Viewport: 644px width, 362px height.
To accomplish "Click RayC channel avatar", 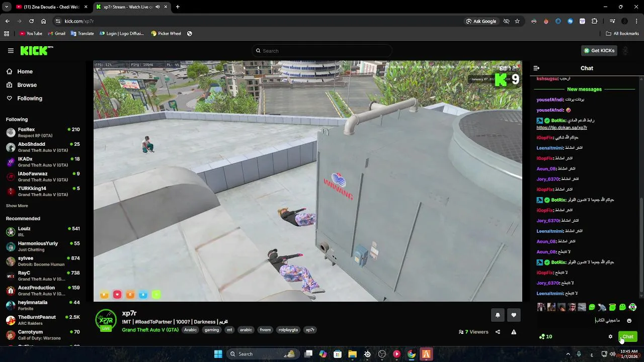I will (x=11, y=276).
